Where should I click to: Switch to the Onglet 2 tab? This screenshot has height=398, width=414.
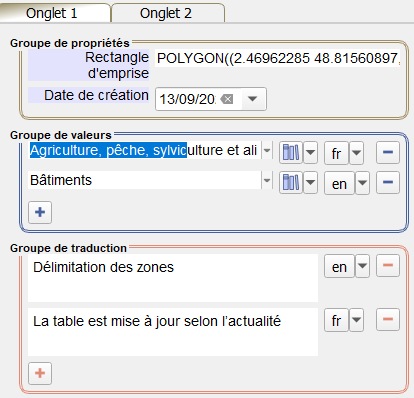[168, 13]
